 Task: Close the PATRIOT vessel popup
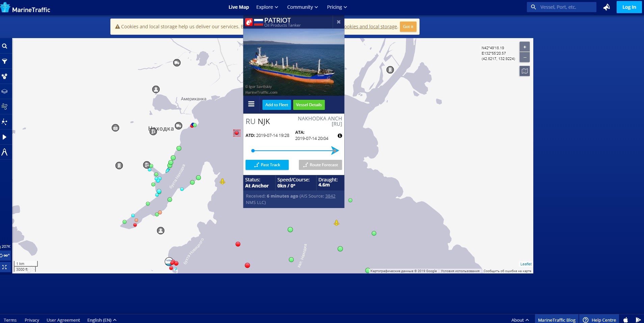click(x=339, y=22)
